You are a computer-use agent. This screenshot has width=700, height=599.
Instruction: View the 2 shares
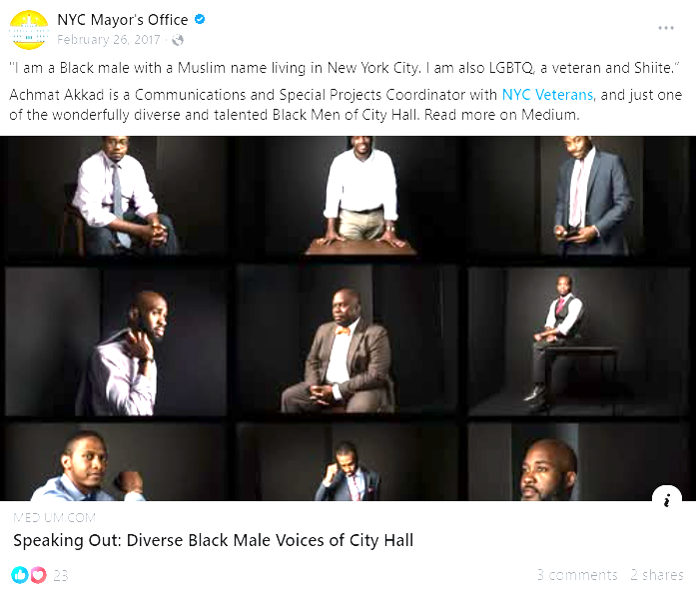click(x=657, y=575)
